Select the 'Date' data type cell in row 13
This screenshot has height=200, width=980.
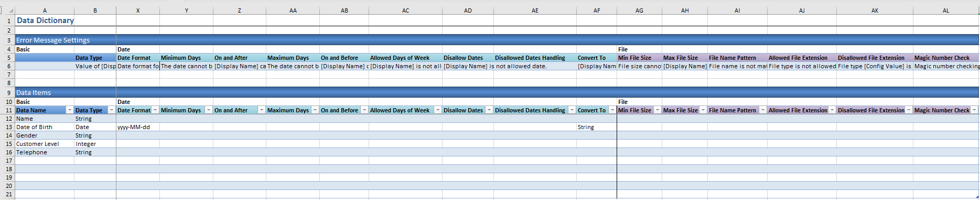click(x=95, y=127)
